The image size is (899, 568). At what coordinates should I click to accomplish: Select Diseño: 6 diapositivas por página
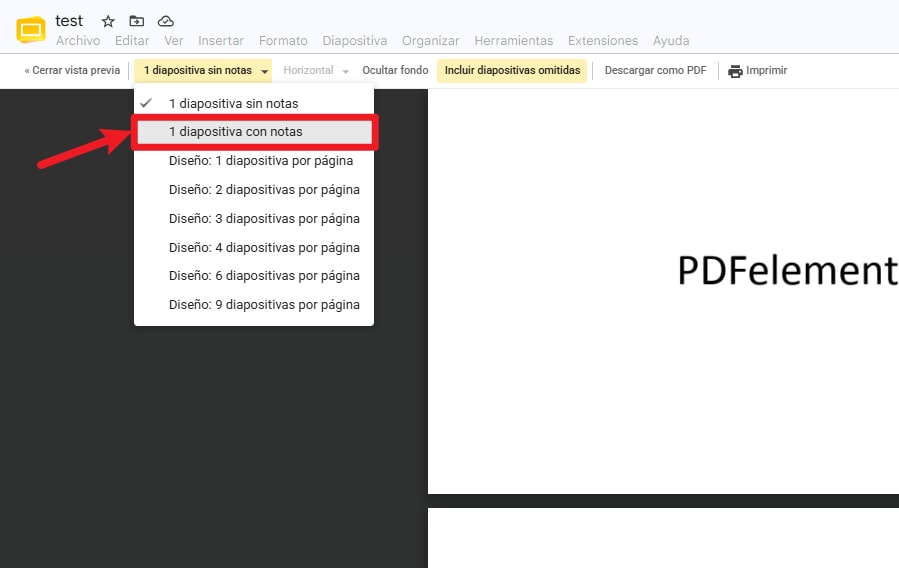click(254, 276)
